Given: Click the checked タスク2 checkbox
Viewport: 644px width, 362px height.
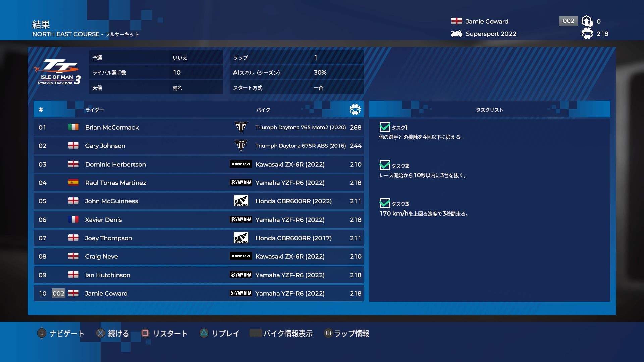Looking at the screenshot, I should tap(384, 165).
